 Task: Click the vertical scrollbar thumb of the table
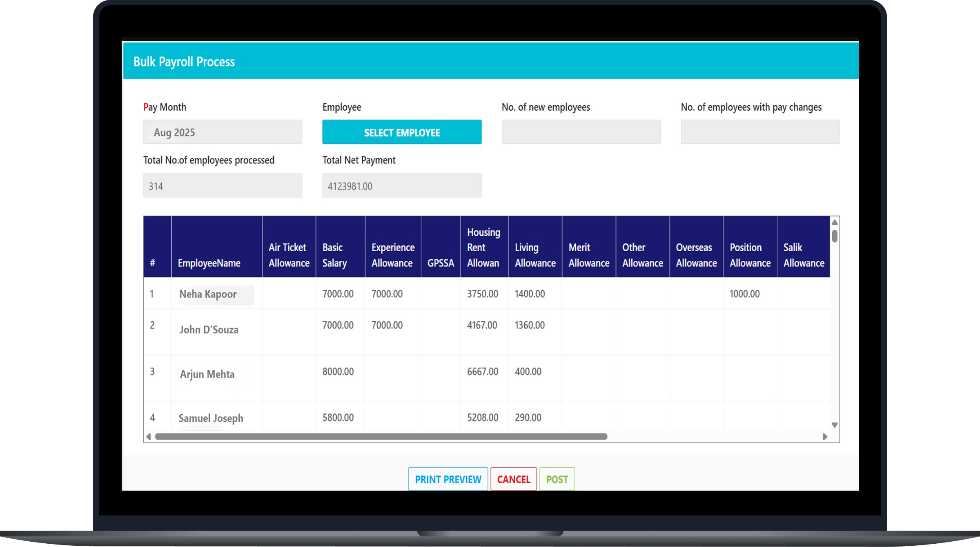pyautogui.click(x=835, y=236)
